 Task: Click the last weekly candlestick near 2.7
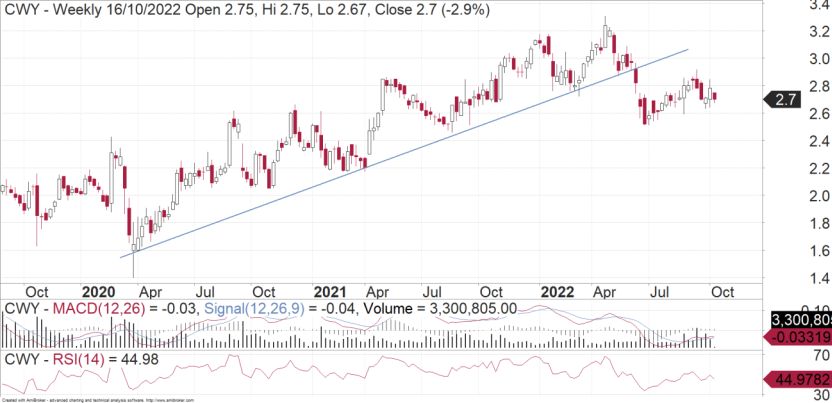(x=715, y=96)
